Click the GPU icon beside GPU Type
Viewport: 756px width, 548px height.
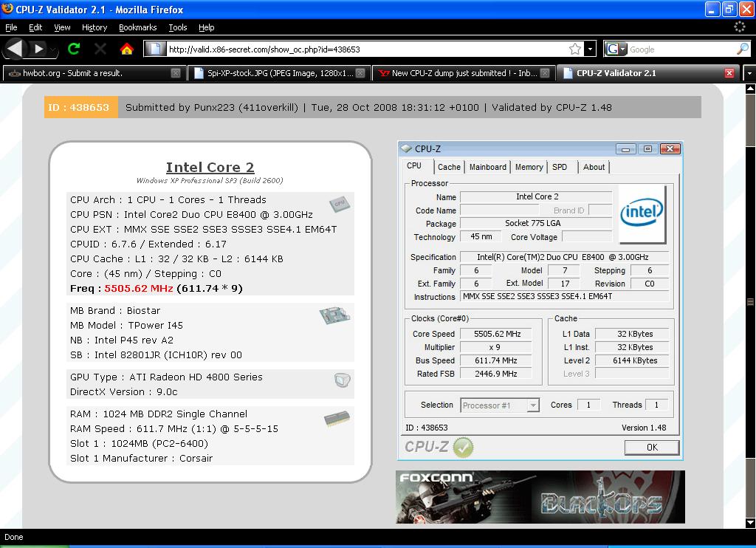343,380
